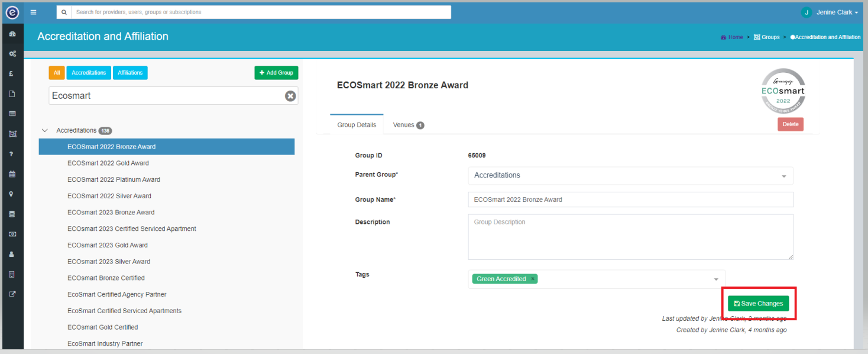This screenshot has height=354, width=868.
Task: Select EcoSmart Certified Agency Partner
Action: 117,294
